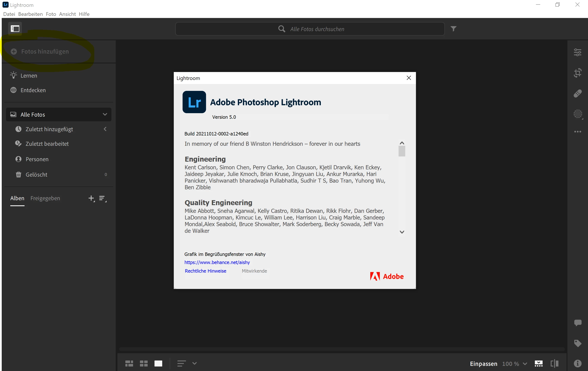The image size is (588, 371).
Task: Open the Keywords tag panel icon
Action: (578, 343)
